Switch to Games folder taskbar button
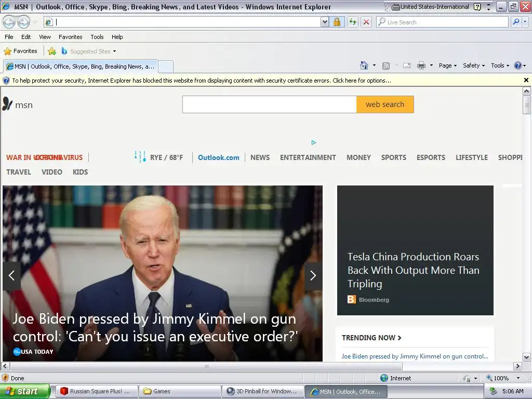Image resolution: width=532 pixels, height=399 pixels. 180,391
